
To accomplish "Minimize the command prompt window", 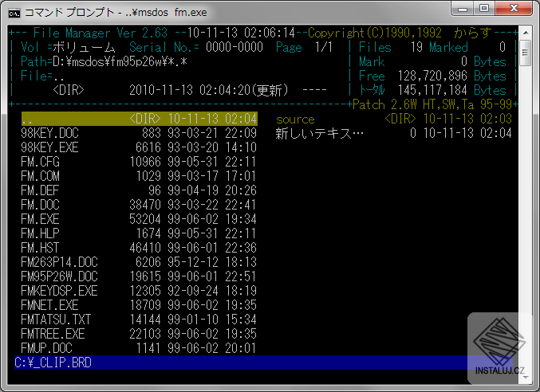I will [463, 8].
